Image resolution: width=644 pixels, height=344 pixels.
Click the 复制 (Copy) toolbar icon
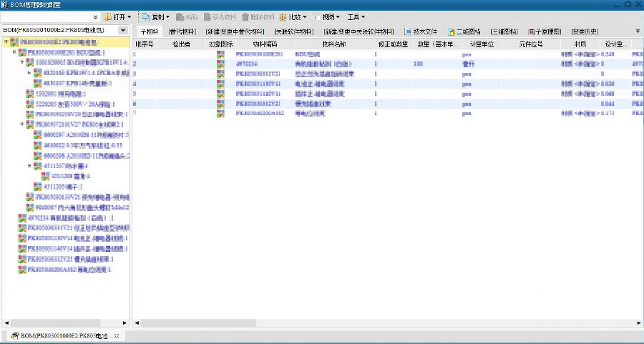[x=145, y=16]
